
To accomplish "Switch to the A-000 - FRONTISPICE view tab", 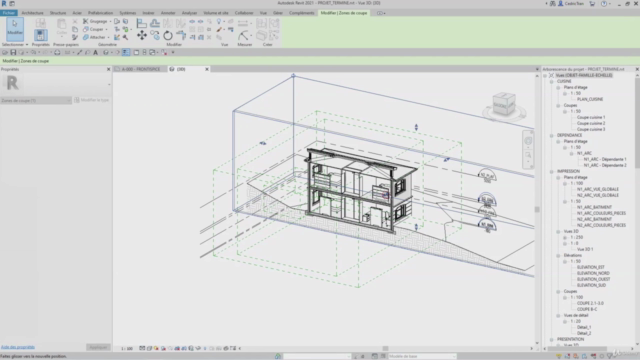I will [141, 69].
